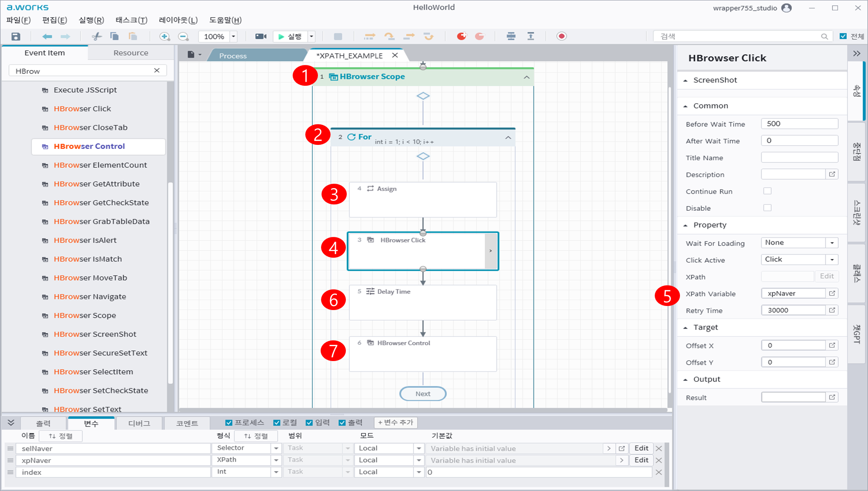This screenshot has height=491, width=868.
Task: Click the video camera icon
Action: pyautogui.click(x=261, y=37)
